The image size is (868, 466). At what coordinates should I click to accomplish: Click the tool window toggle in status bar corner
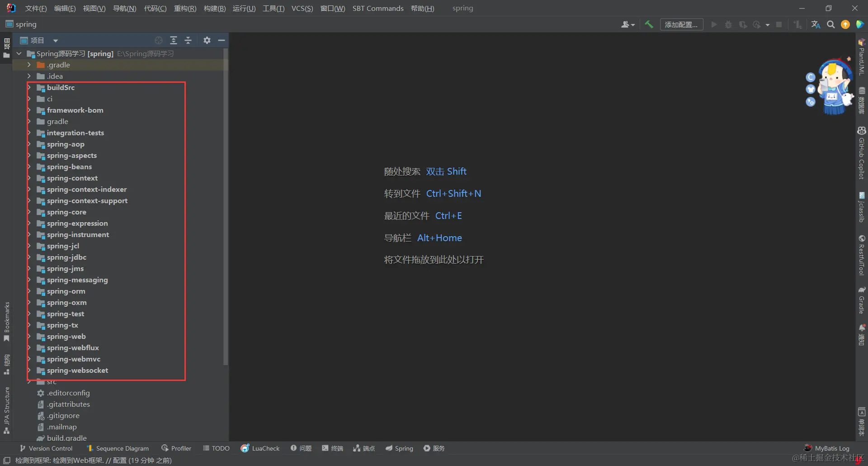7,461
